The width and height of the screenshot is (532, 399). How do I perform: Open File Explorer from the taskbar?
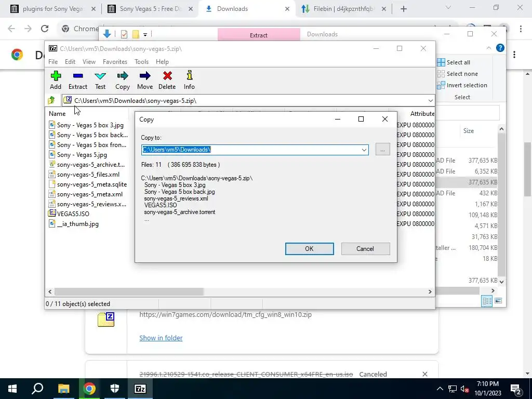[x=63, y=389]
